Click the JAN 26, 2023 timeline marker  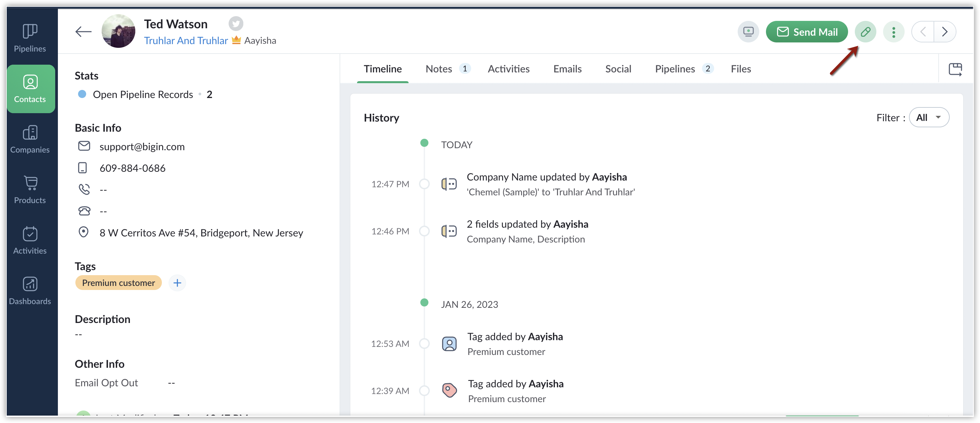(424, 303)
